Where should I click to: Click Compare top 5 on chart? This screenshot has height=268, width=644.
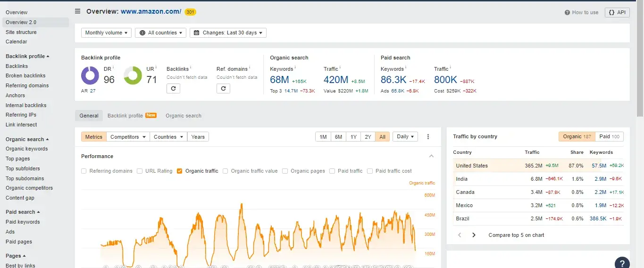pyautogui.click(x=516, y=235)
